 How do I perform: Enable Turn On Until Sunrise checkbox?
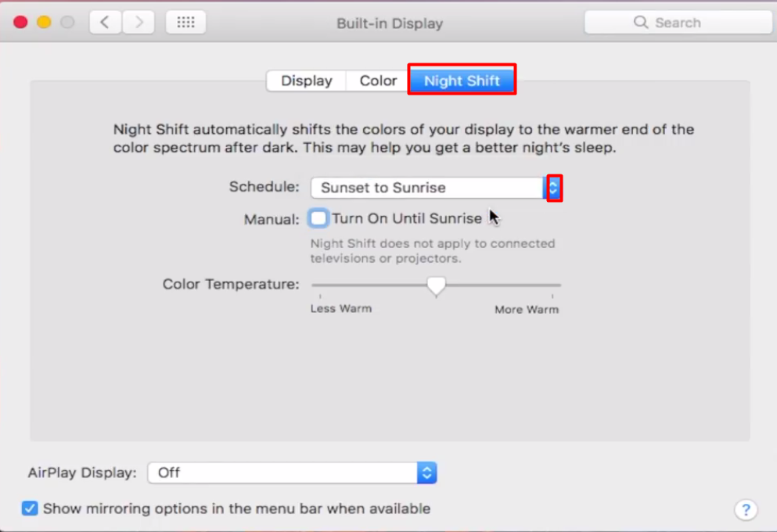(x=318, y=218)
